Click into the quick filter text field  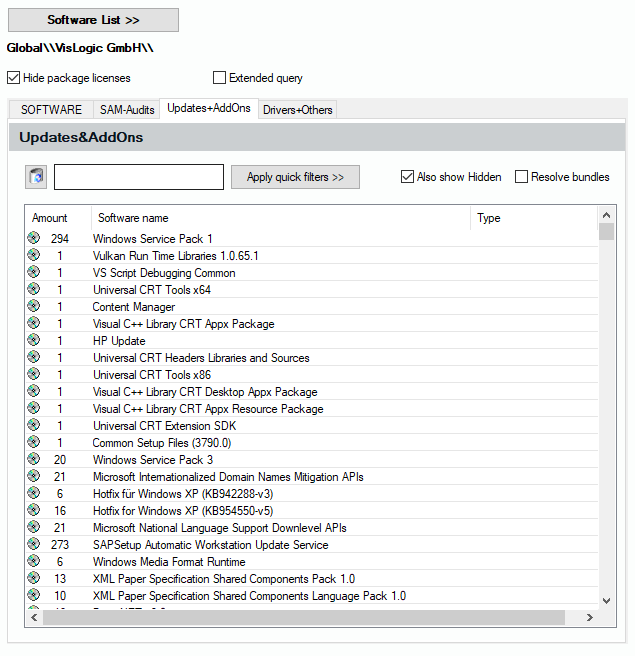click(x=139, y=177)
